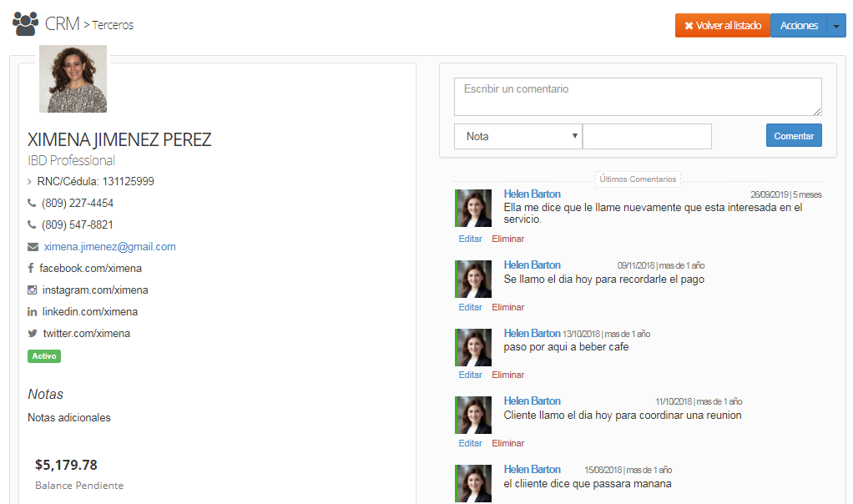The width and height of the screenshot is (853, 504).
Task: Open the Nota comment type dropdown
Action: click(x=517, y=136)
